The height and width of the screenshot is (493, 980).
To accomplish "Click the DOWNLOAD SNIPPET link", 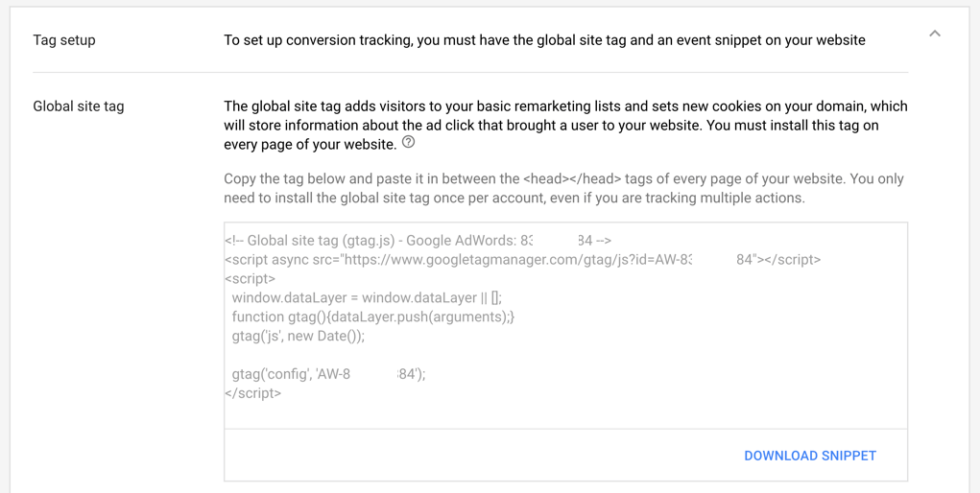I will coord(810,456).
